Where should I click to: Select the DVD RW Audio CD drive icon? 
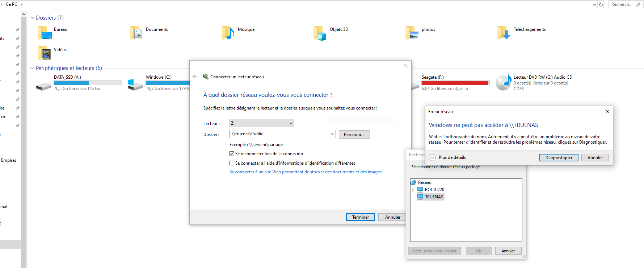(x=503, y=83)
